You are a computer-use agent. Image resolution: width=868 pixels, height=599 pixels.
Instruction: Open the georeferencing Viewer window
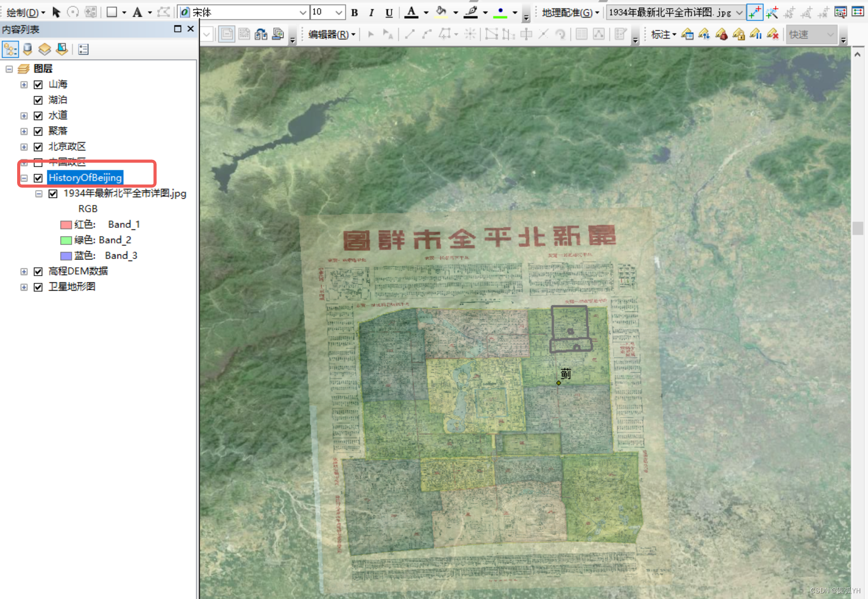pos(840,12)
